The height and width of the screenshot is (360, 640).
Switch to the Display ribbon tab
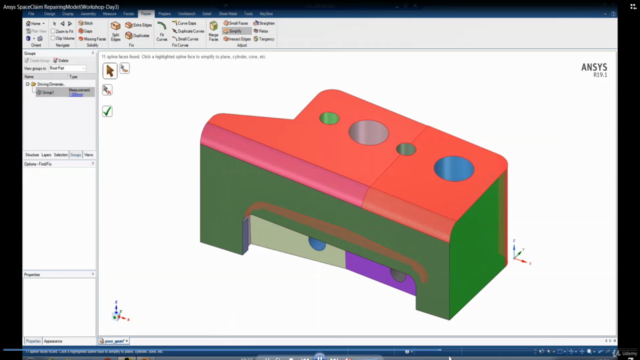[x=68, y=14]
